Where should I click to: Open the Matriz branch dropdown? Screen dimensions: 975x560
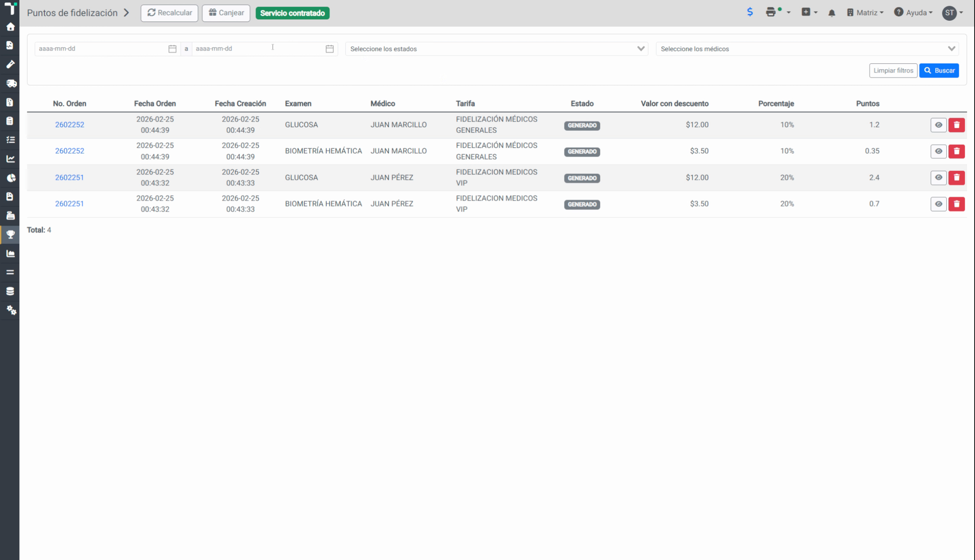(865, 13)
